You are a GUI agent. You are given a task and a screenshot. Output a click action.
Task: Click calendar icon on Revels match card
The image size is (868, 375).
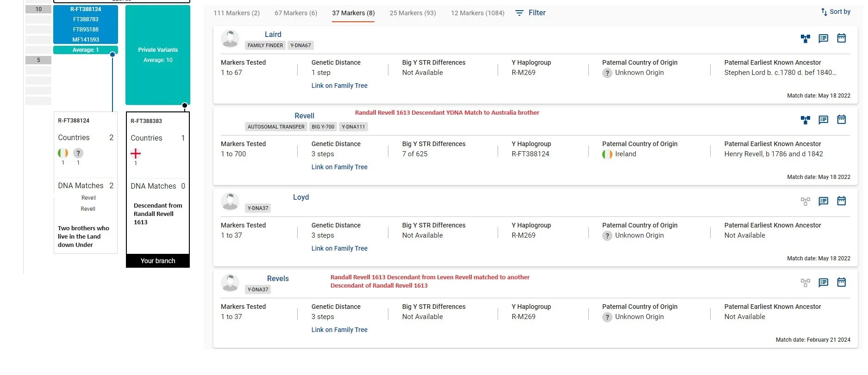click(x=841, y=283)
